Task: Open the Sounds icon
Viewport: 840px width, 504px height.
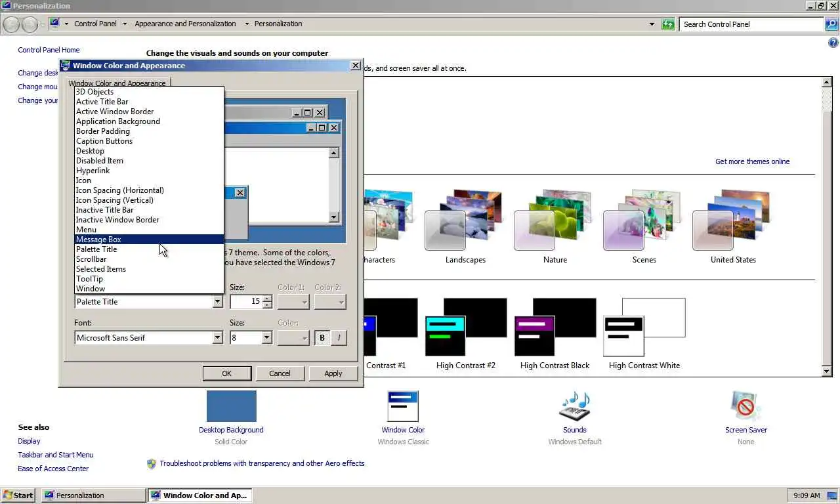Action: 574,406
